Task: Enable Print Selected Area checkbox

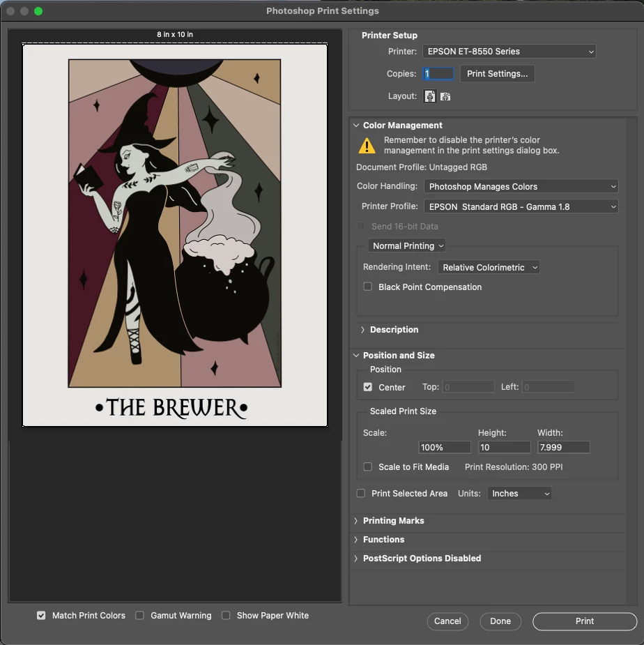Action: [x=360, y=493]
